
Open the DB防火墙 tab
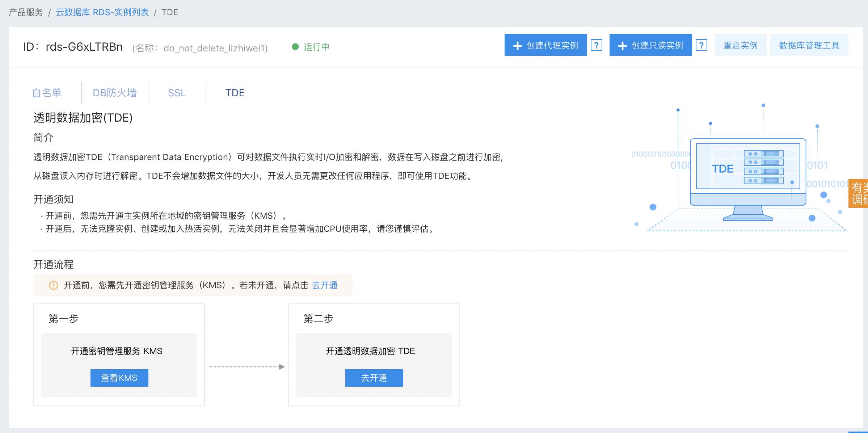coord(115,93)
